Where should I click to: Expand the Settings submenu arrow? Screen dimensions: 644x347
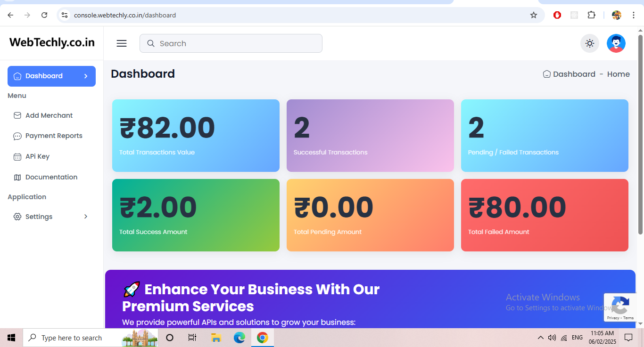(85, 217)
